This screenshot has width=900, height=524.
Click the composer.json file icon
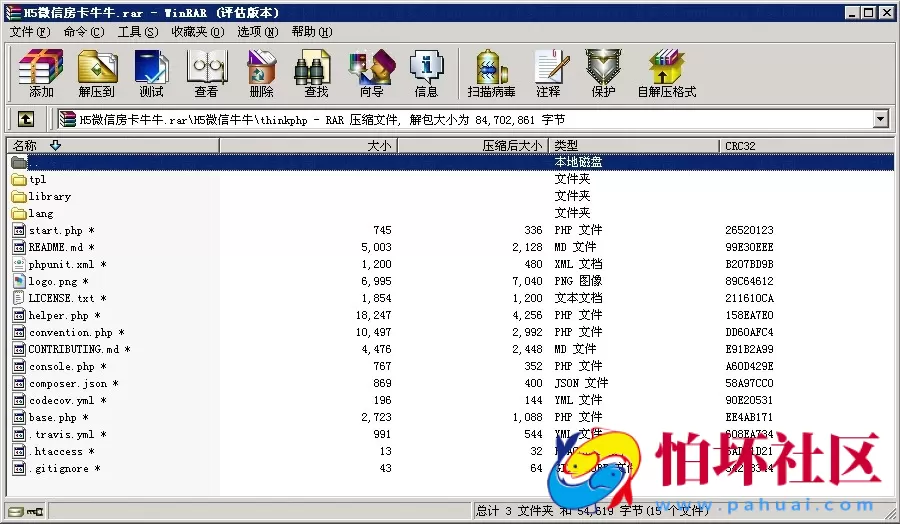pyautogui.click(x=19, y=383)
